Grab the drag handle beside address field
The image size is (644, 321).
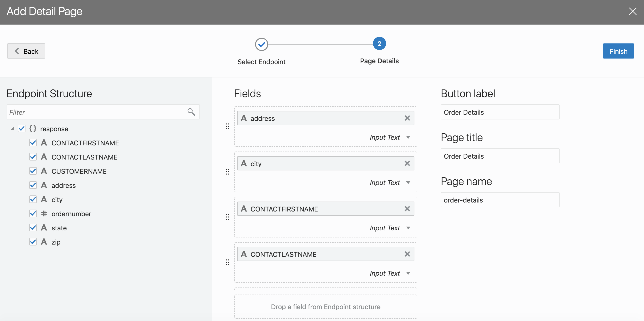click(227, 127)
